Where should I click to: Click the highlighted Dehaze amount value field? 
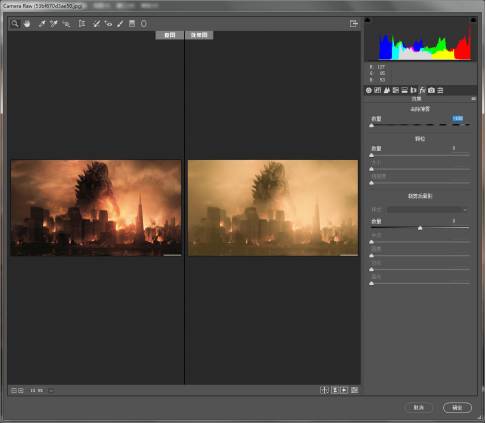pyautogui.click(x=458, y=118)
